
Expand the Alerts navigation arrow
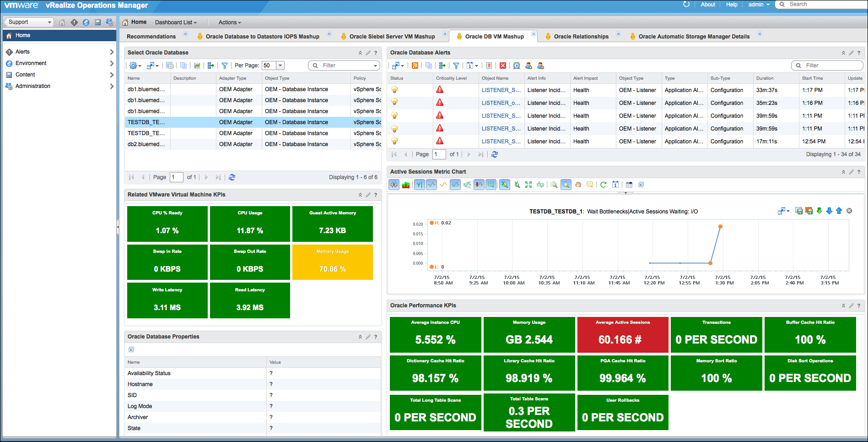112,52
